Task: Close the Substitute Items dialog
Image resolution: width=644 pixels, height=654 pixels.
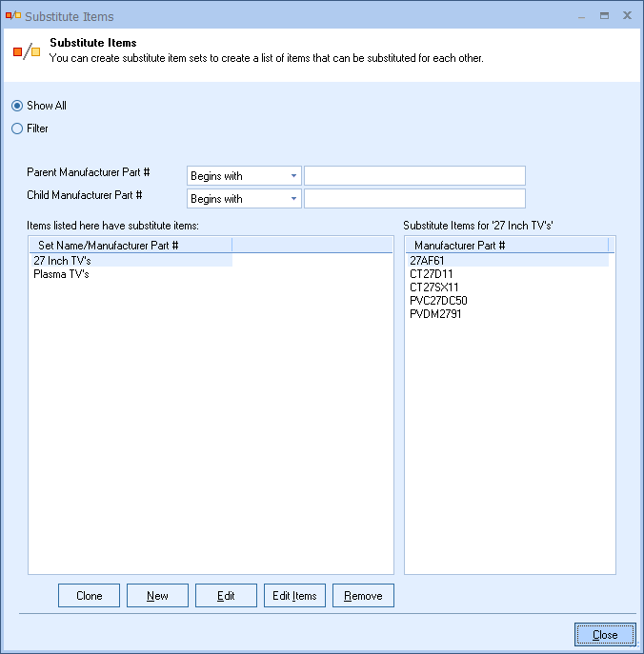Action: point(605,635)
